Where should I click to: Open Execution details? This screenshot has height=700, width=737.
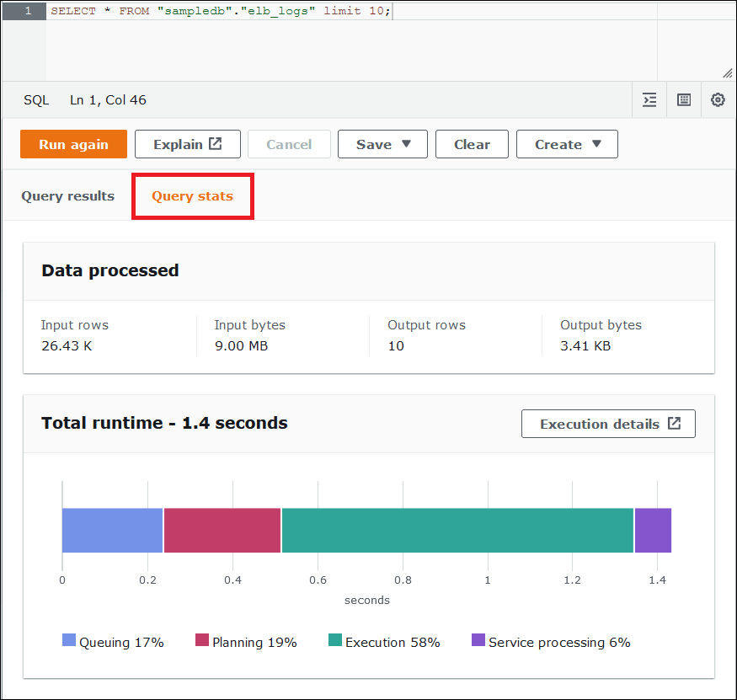click(x=608, y=423)
